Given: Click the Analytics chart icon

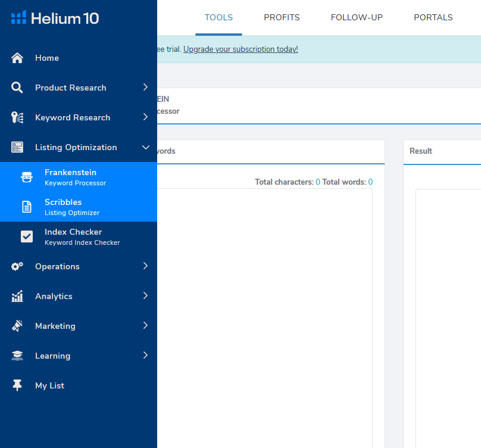Looking at the screenshot, I should pyautogui.click(x=17, y=296).
